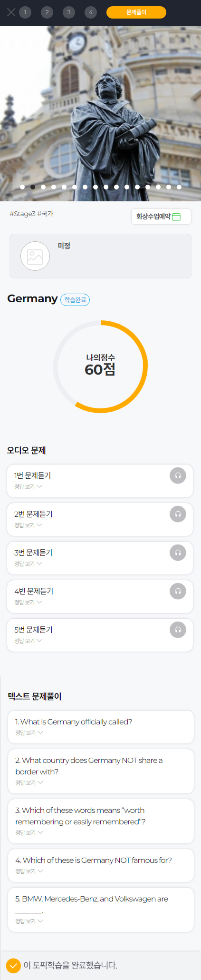This screenshot has height=980, width=201.
Task: Open the 문제풀이 tab
Action: click(136, 12)
